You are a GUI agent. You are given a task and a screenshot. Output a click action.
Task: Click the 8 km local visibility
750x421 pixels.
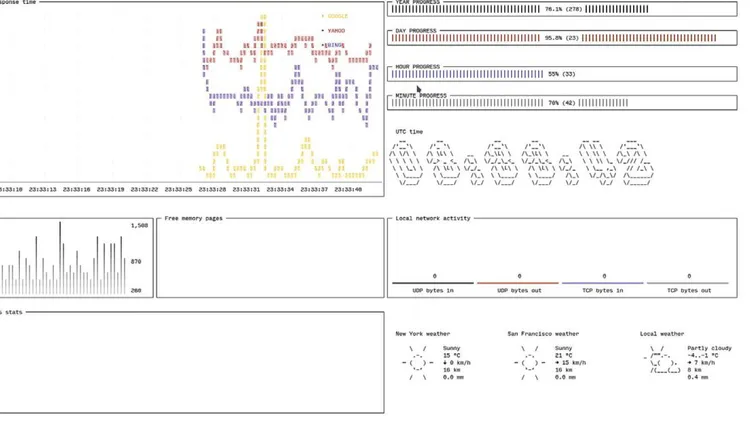694,370
